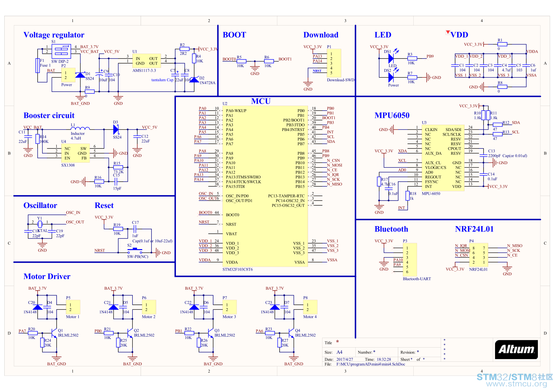
Task: Click the STM32F103C8T6 part label
Action: (237, 270)
